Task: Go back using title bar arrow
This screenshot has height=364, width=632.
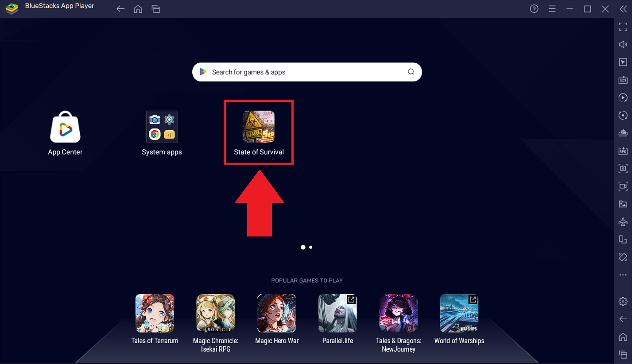Action: tap(120, 9)
